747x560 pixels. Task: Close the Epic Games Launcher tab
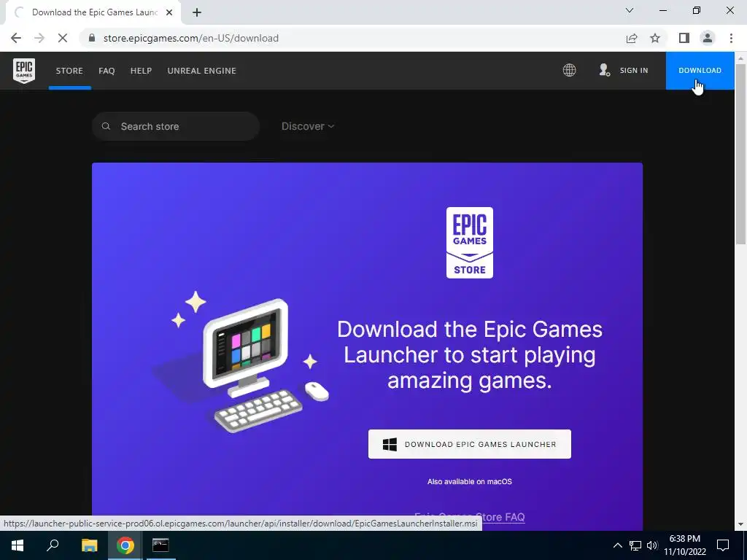[x=169, y=12]
